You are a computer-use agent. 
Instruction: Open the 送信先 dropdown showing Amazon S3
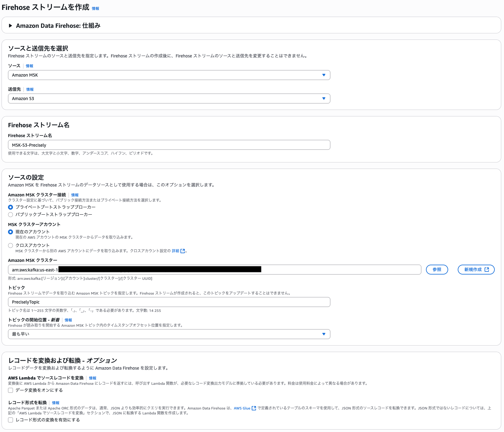(169, 99)
